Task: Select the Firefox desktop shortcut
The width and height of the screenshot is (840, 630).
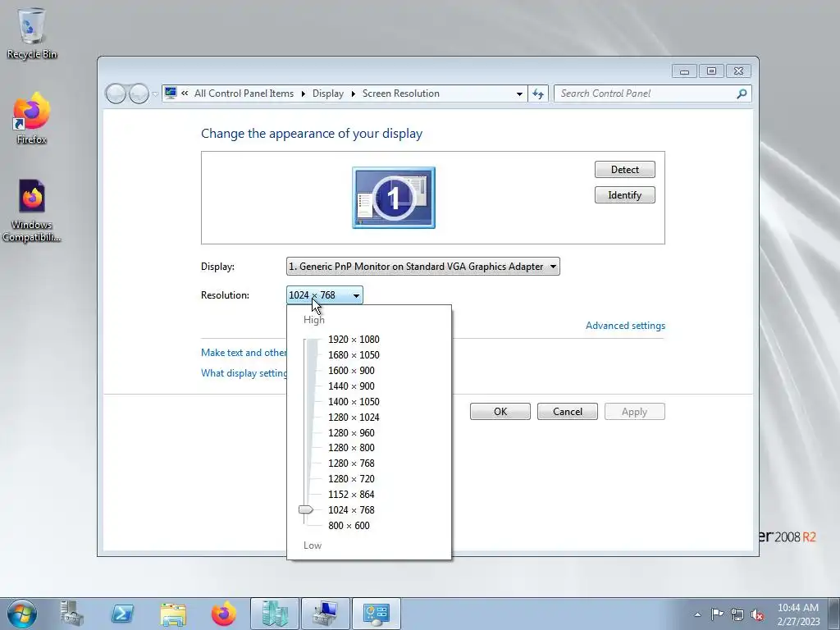Action: click(x=32, y=118)
